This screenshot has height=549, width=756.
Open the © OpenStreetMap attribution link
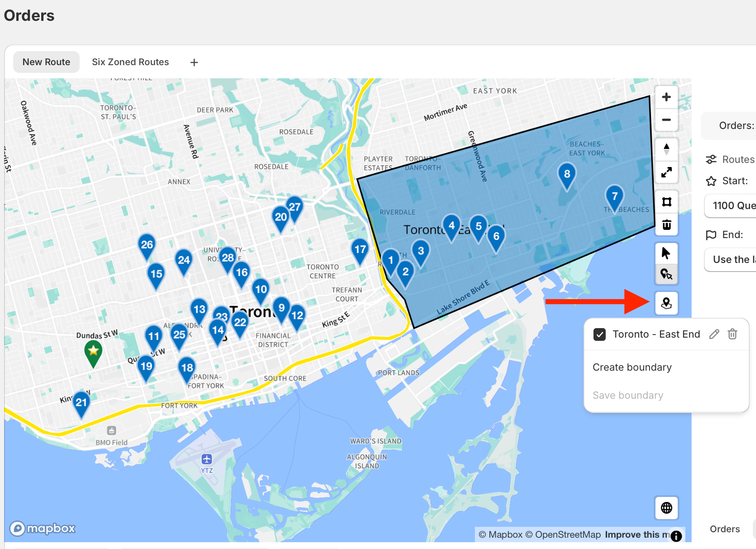click(563, 535)
